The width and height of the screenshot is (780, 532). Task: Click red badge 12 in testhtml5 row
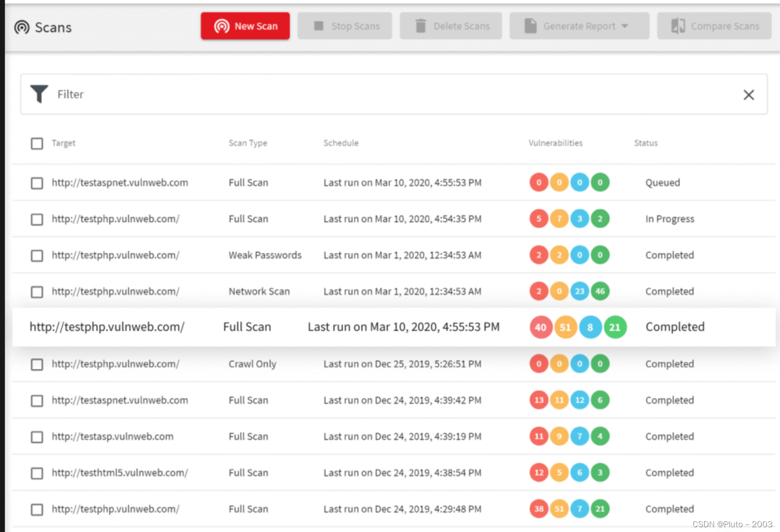[x=539, y=472]
